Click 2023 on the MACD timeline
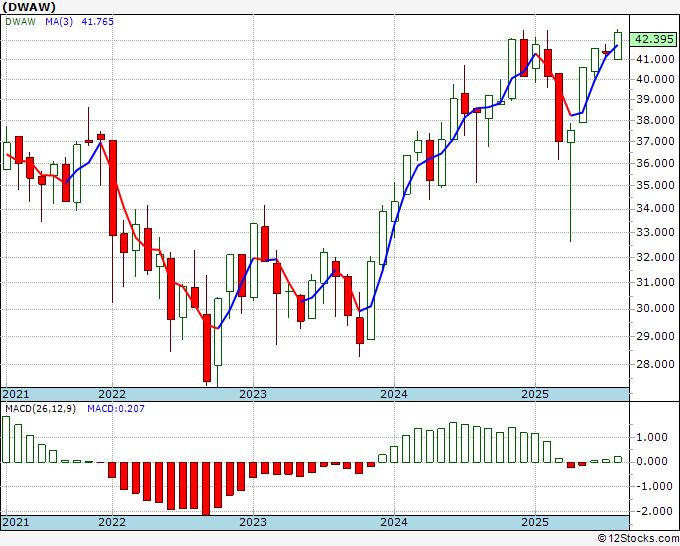Screen dimensions: 680x546 253,522
